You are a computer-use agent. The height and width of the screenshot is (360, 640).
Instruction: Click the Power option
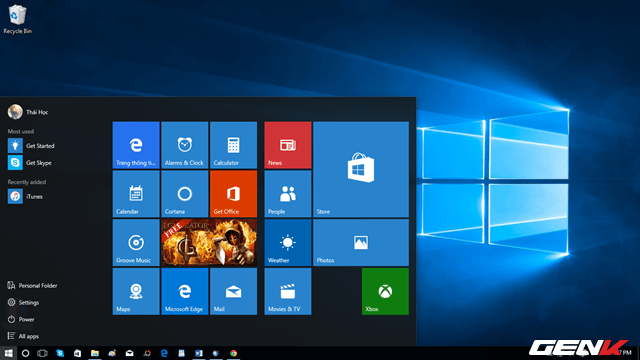(21, 319)
